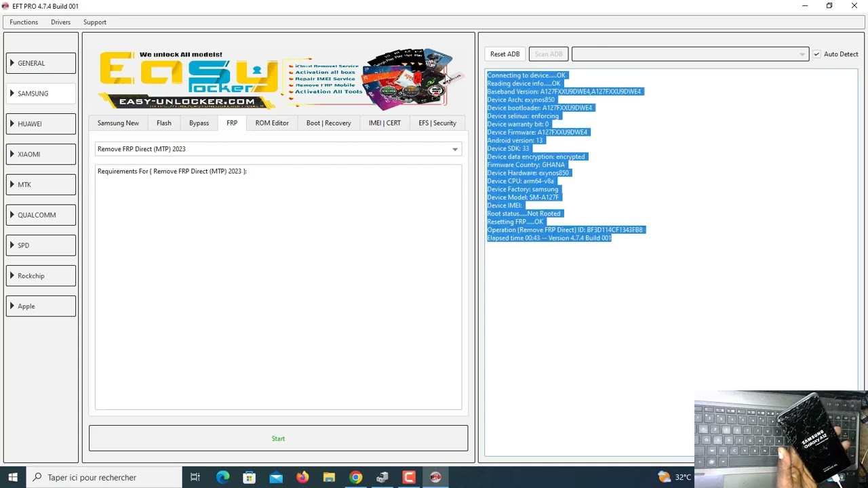This screenshot has height=488, width=868.
Task: Click the Task View icon
Action: (195, 477)
